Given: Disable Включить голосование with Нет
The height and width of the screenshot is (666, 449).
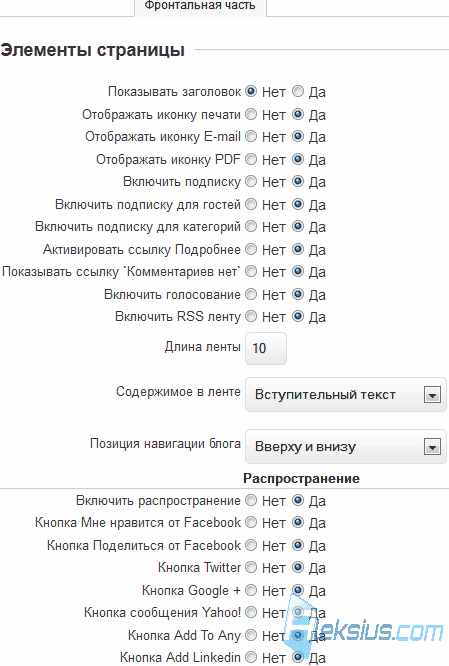Looking at the screenshot, I should pyautogui.click(x=251, y=294).
